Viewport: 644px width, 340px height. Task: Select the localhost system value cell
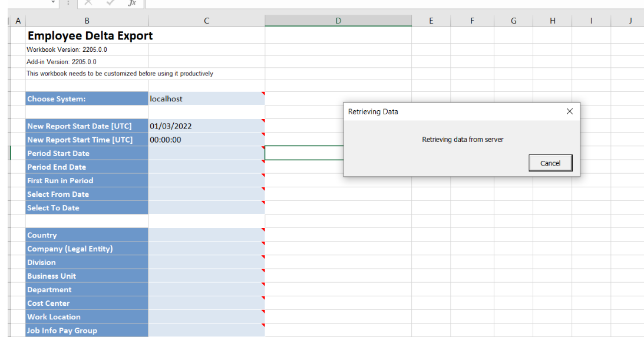(x=207, y=98)
